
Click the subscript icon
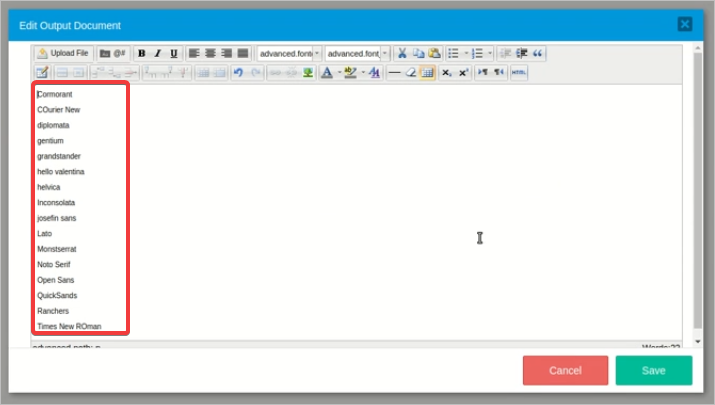[447, 72]
